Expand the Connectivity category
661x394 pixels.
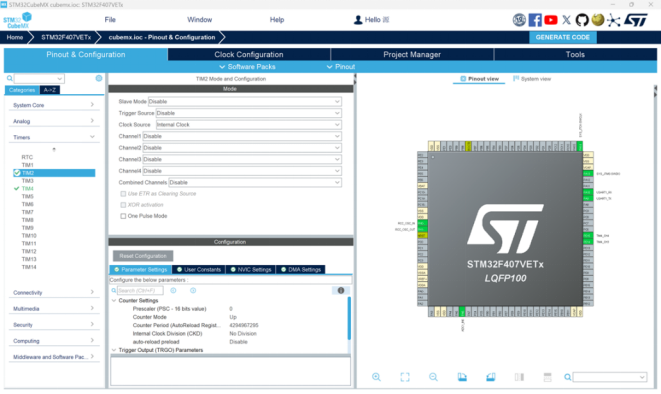pos(54,292)
